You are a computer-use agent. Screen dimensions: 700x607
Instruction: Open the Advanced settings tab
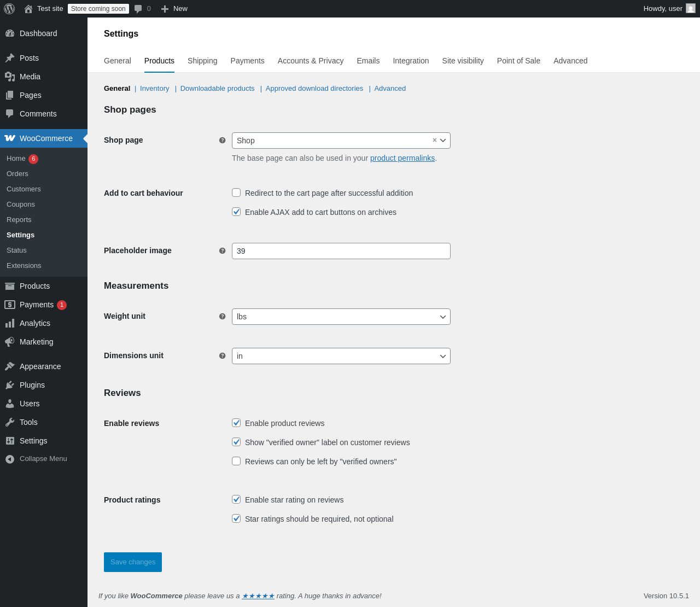tap(570, 61)
